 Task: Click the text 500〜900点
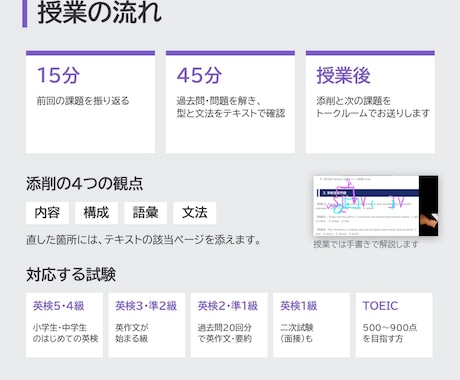[390, 327]
